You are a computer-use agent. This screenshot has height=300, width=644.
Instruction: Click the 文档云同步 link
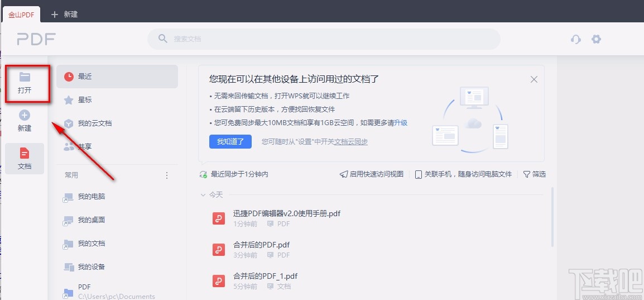point(351,142)
